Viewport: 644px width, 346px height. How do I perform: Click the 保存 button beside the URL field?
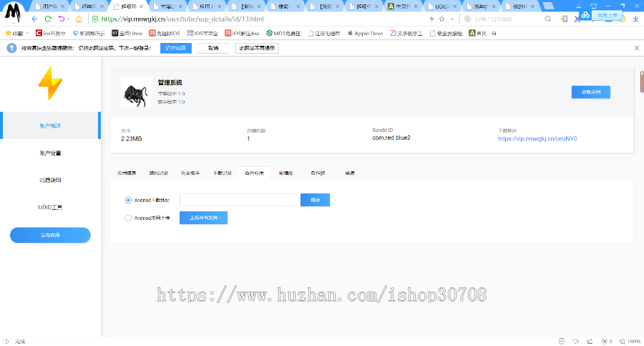point(315,200)
